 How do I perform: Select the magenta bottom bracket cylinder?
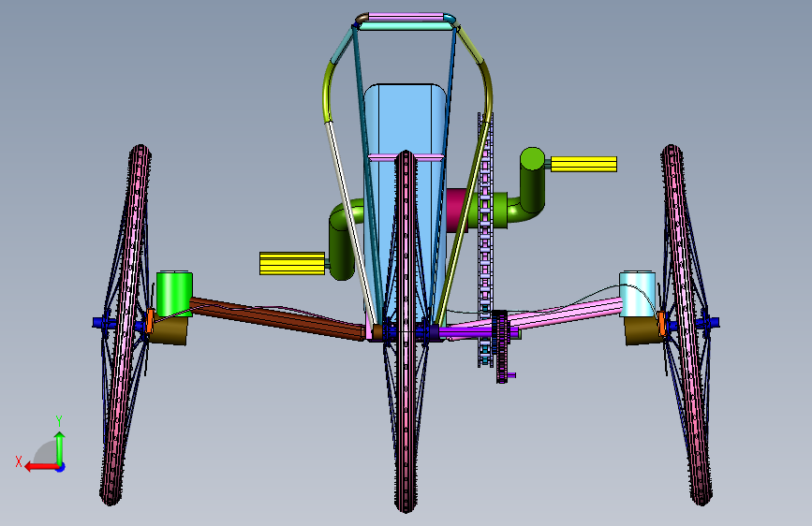456,211
